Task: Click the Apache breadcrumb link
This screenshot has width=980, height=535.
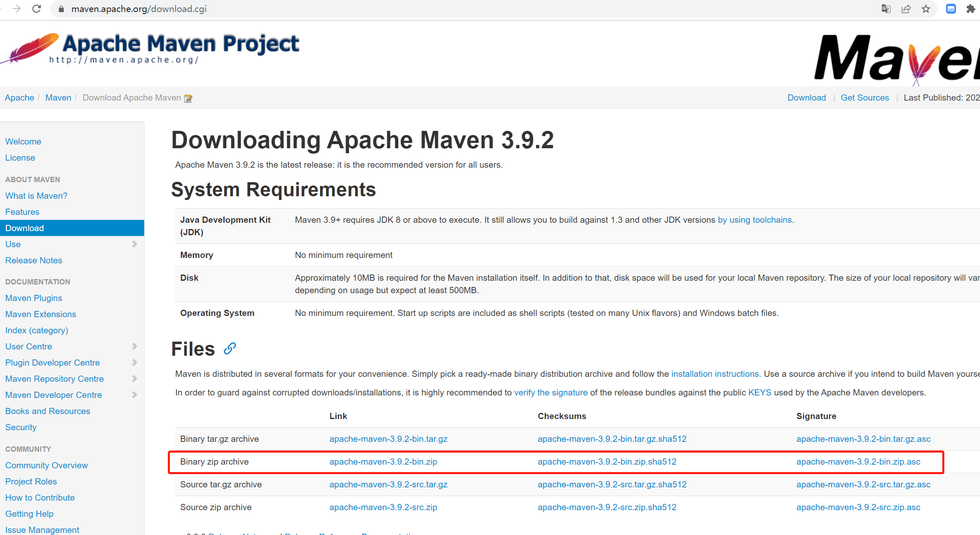Action: tap(19, 98)
